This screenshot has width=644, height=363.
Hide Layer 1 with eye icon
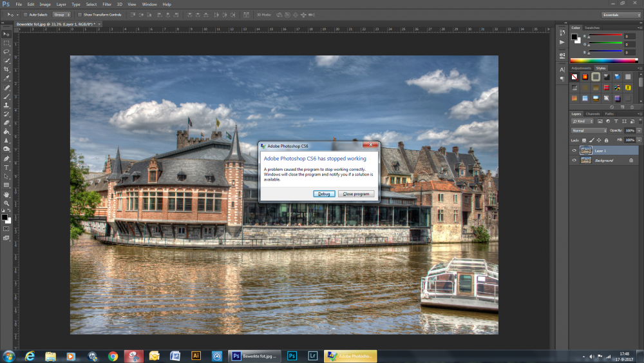574,150
